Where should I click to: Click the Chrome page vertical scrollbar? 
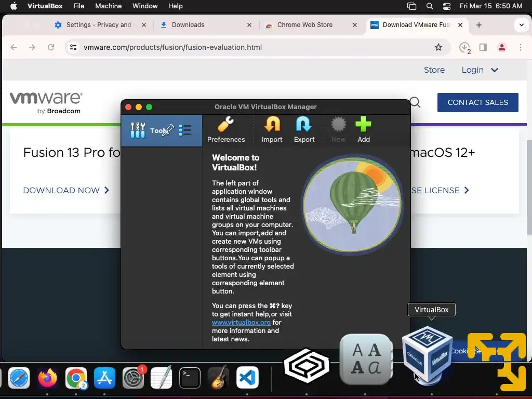pyautogui.click(x=529, y=187)
